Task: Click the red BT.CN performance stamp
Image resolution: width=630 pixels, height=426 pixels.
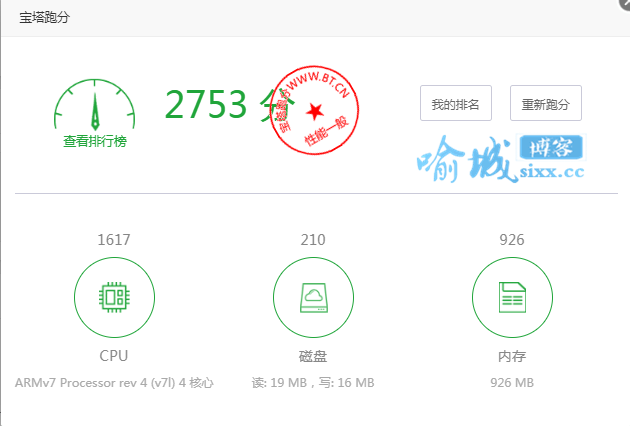Action: (x=315, y=111)
